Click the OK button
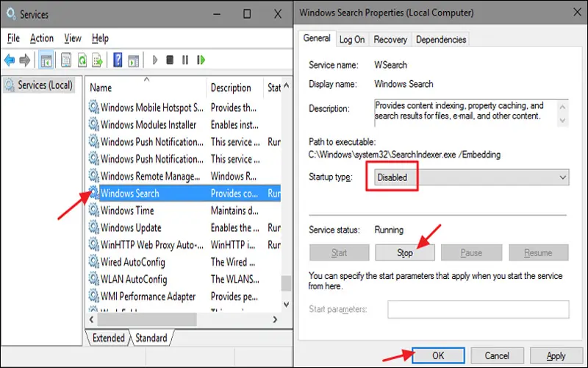 pyautogui.click(x=438, y=355)
